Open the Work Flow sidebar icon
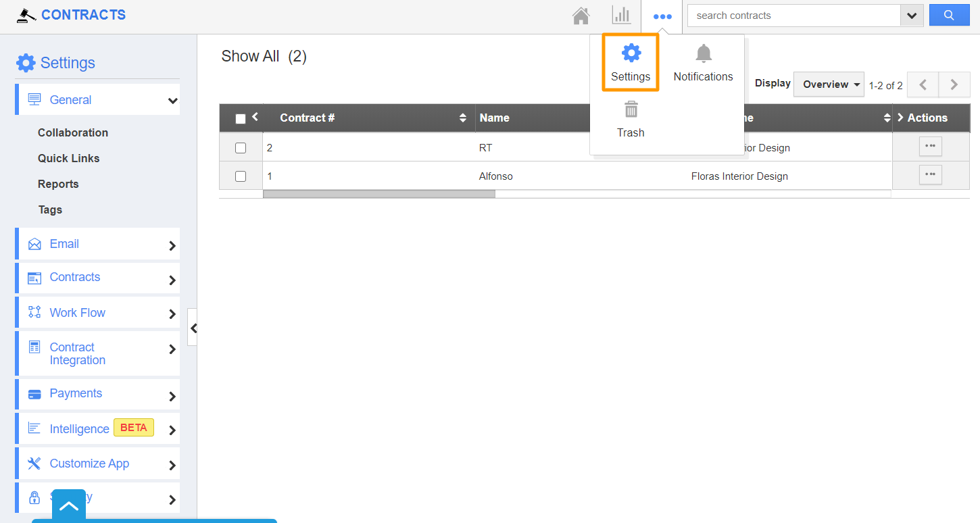This screenshot has width=980, height=523. click(34, 312)
